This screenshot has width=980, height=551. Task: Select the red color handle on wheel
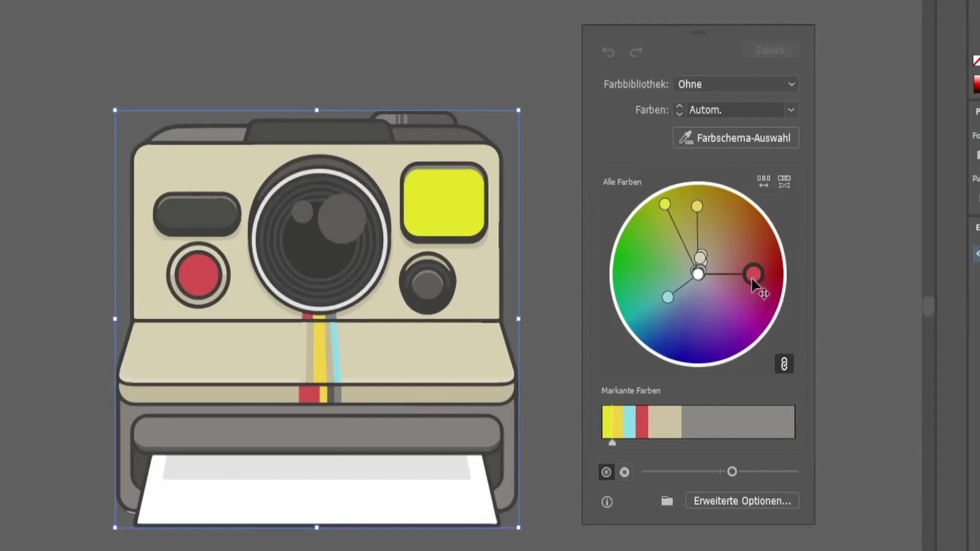click(x=753, y=273)
